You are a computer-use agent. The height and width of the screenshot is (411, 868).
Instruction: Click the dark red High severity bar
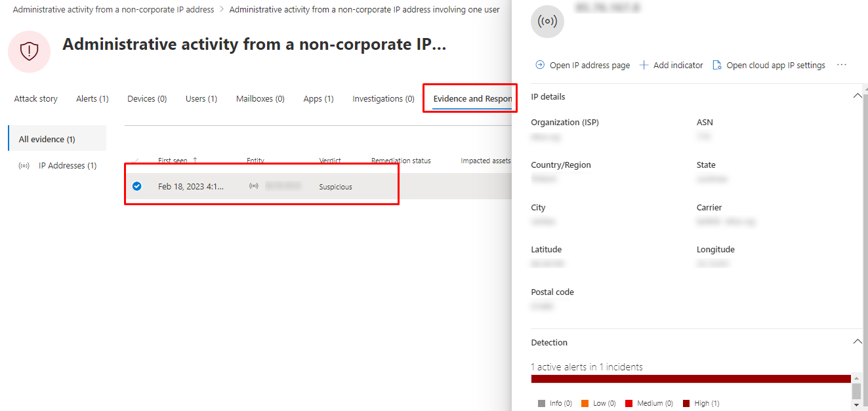click(690, 379)
